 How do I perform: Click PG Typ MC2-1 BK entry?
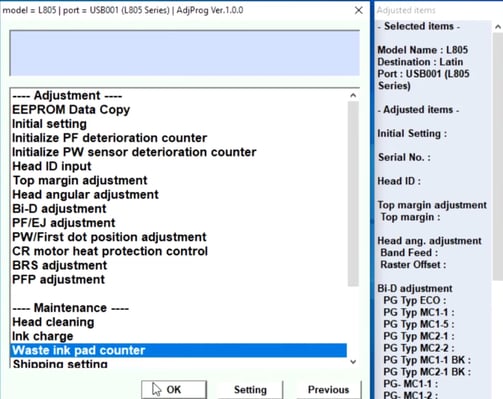tap(427, 372)
